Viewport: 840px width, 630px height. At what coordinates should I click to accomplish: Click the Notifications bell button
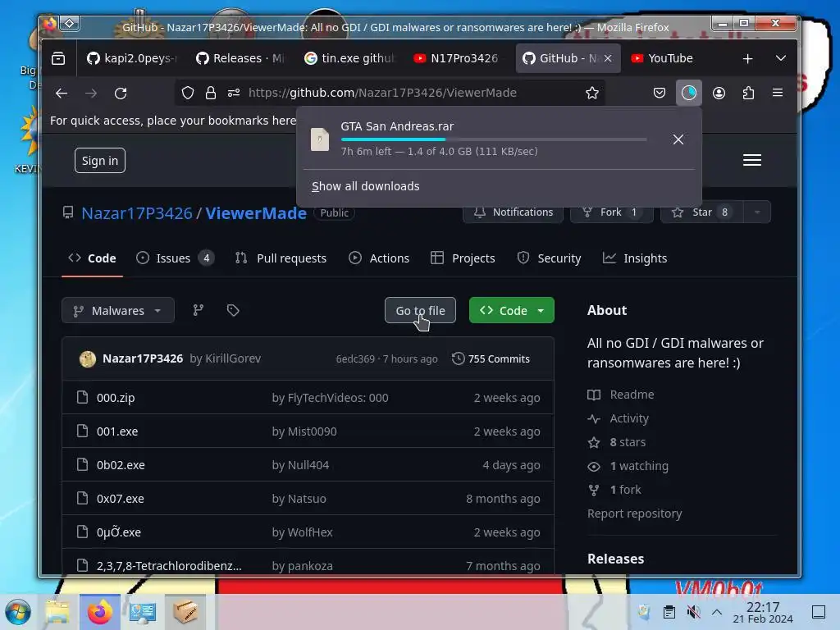tap(514, 212)
